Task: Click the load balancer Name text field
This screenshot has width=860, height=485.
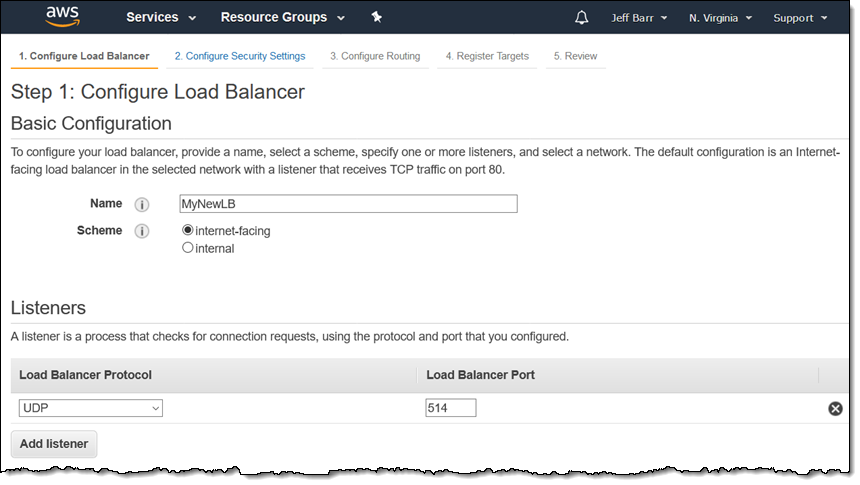Action: click(x=348, y=204)
